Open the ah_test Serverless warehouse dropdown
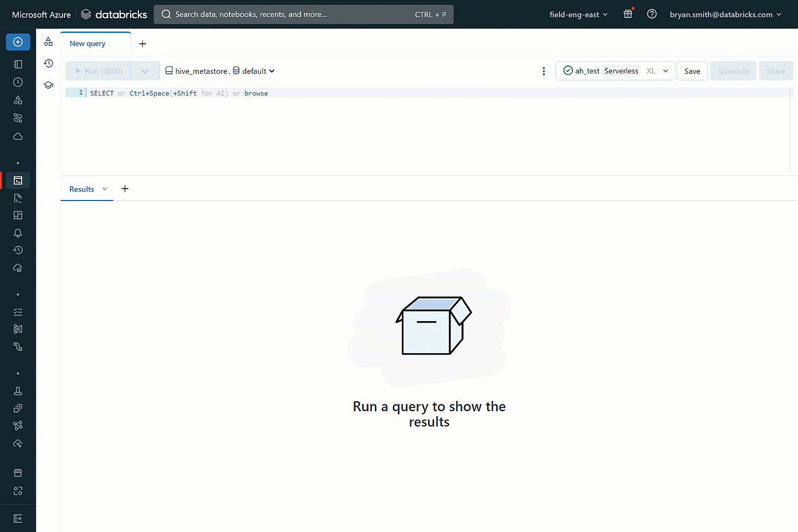 (x=615, y=71)
